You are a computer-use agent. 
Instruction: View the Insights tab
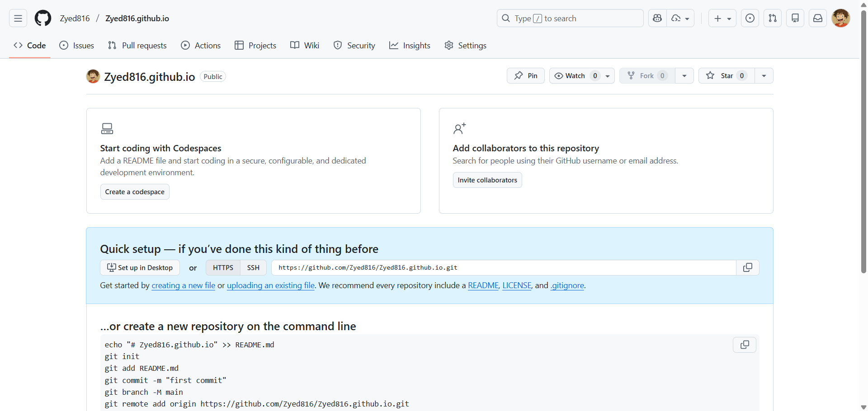[x=410, y=46]
